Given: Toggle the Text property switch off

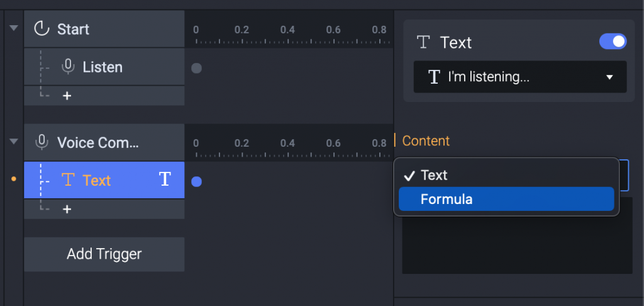Looking at the screenshot, I should 613,42.
